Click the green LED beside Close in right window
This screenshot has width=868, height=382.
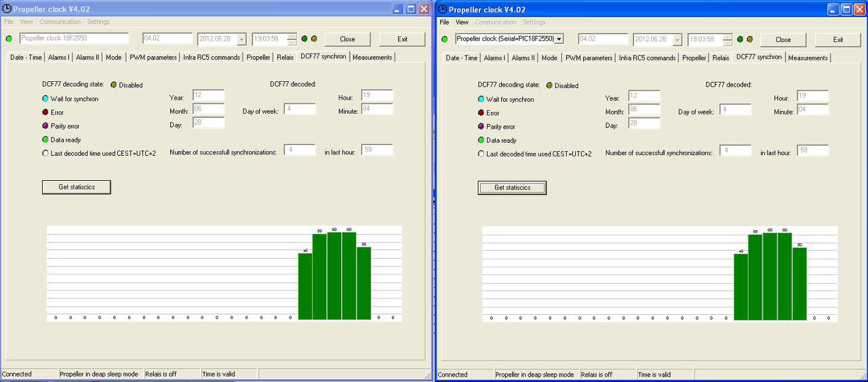pyautogui.click(x=740, y=39)
